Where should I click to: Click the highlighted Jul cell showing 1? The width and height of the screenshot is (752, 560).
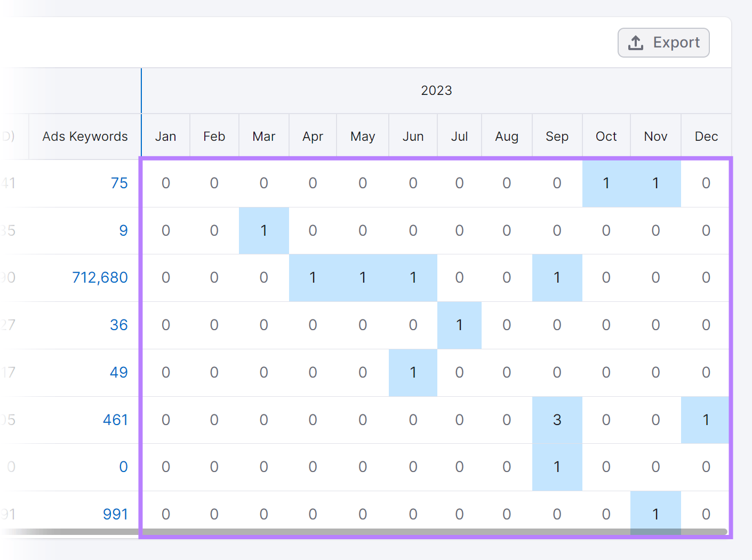click(x=459, y=325)
